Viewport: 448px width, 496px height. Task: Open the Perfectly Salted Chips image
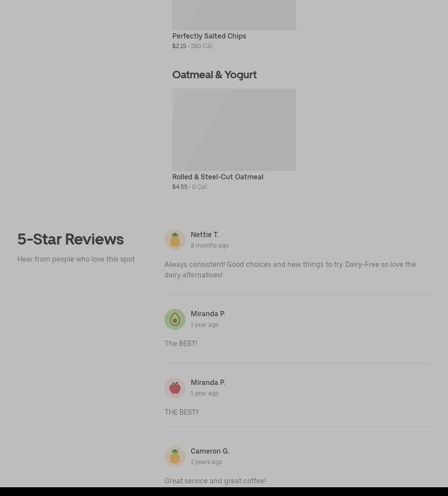[234, 15]
